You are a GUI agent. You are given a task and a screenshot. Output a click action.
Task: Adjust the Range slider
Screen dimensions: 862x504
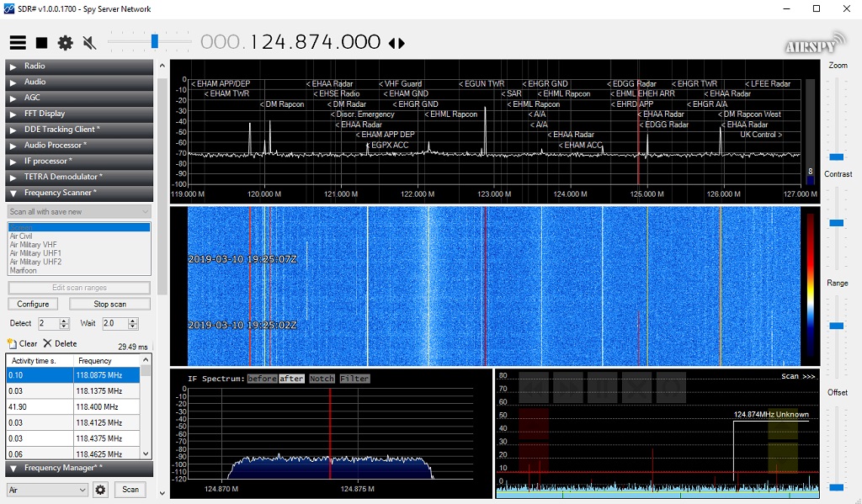[x=837, y=326]
